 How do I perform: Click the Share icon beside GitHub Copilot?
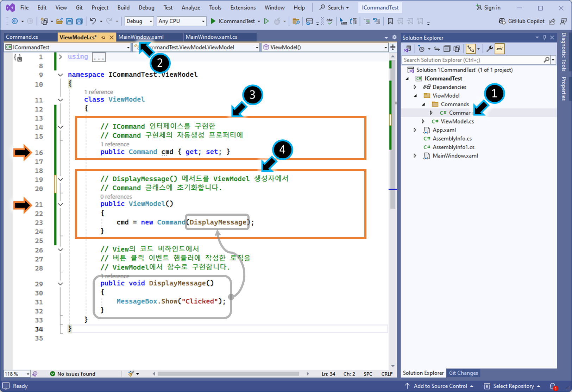552,21
